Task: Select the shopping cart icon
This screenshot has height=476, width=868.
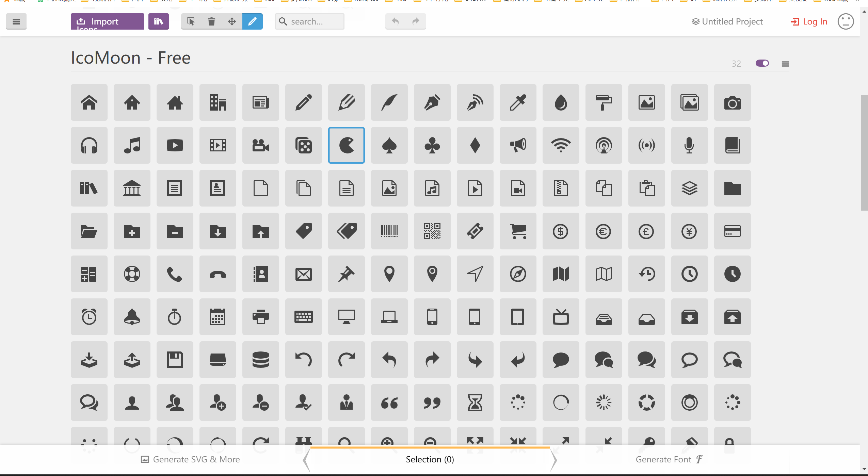Action: tap(518, 231)
